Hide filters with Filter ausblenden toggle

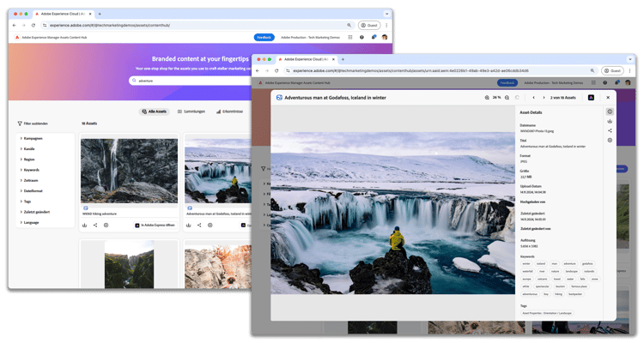click(x=33, y=123)
